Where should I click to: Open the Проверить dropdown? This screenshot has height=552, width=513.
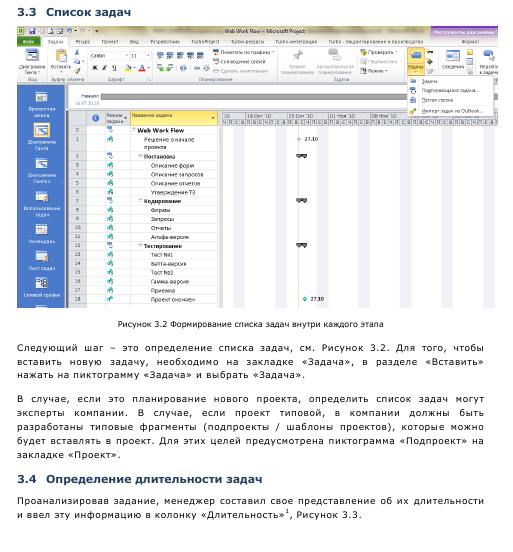(379, 52)
